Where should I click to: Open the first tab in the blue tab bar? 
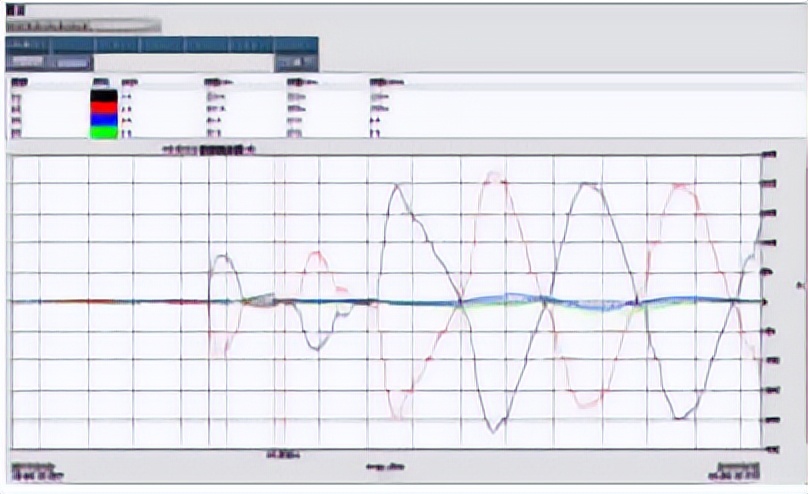pyautogui.click(x=28, y=45)
